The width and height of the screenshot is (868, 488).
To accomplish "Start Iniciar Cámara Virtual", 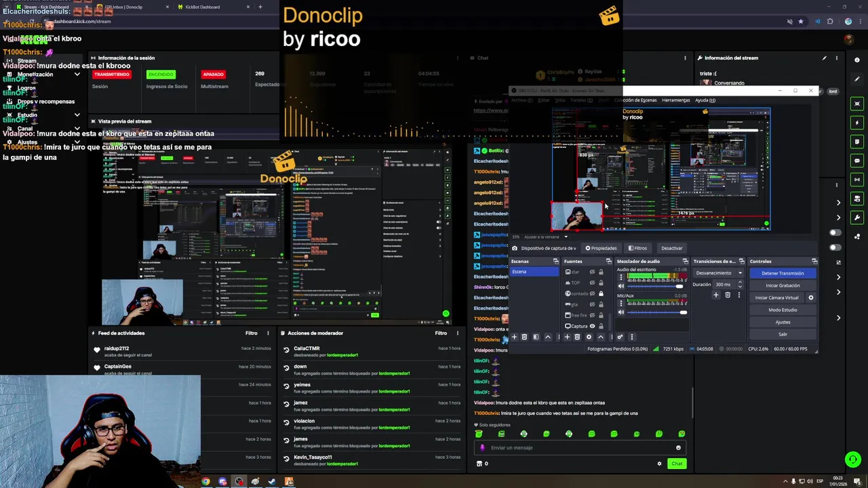I will [776, 298].
